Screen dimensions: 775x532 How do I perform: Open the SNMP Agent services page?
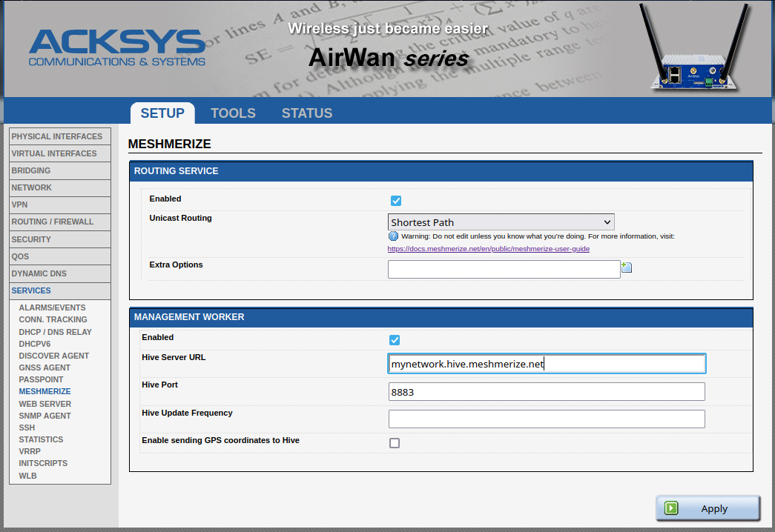(44, 416)
